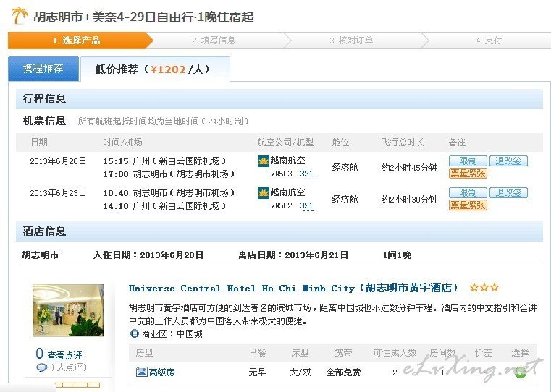Image resolution: width=551 pixels, height=392 pixels.
Task: Click the 房型 column header
Action: [144, 353]
